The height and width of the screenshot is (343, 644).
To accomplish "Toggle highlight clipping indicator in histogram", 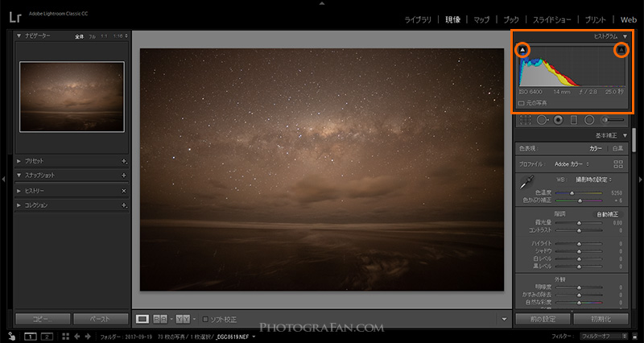I will (621, 50).
